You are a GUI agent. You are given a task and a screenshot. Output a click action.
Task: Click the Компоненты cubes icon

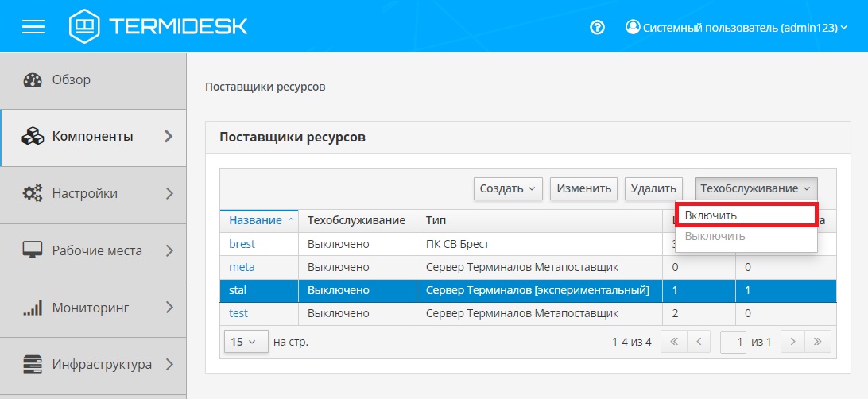coord(33,137)
